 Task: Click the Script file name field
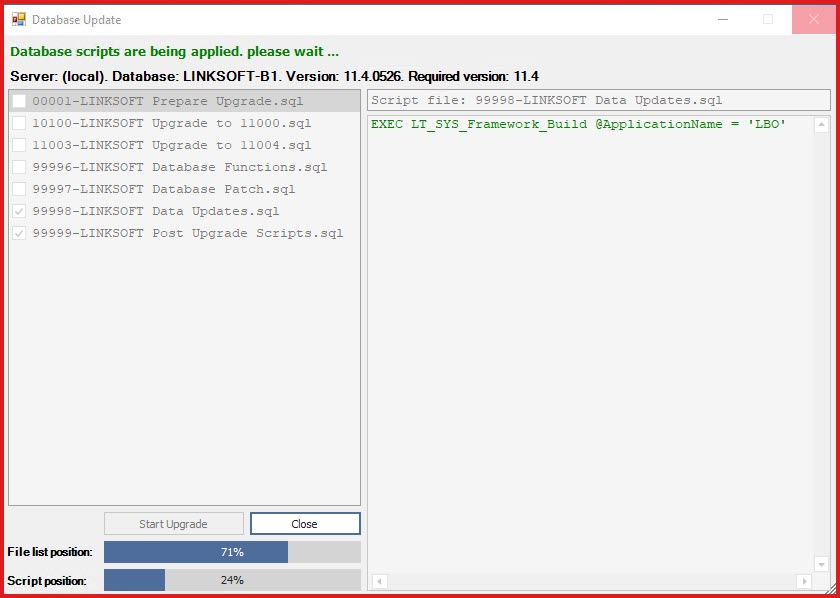click(x=598, y=100)
